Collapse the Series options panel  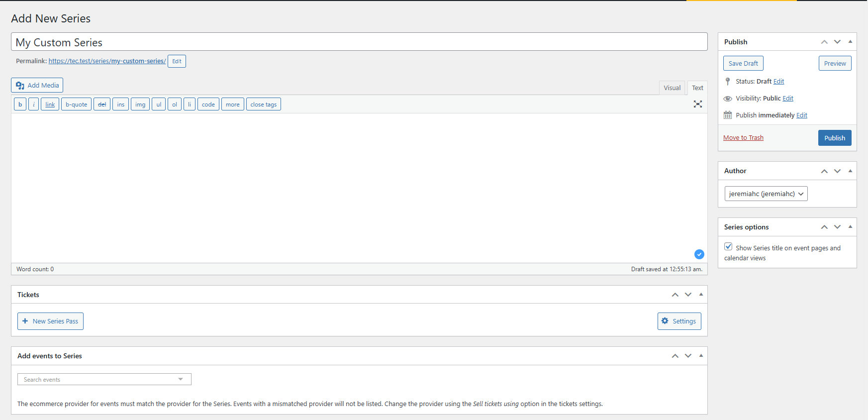click(850, 227)
